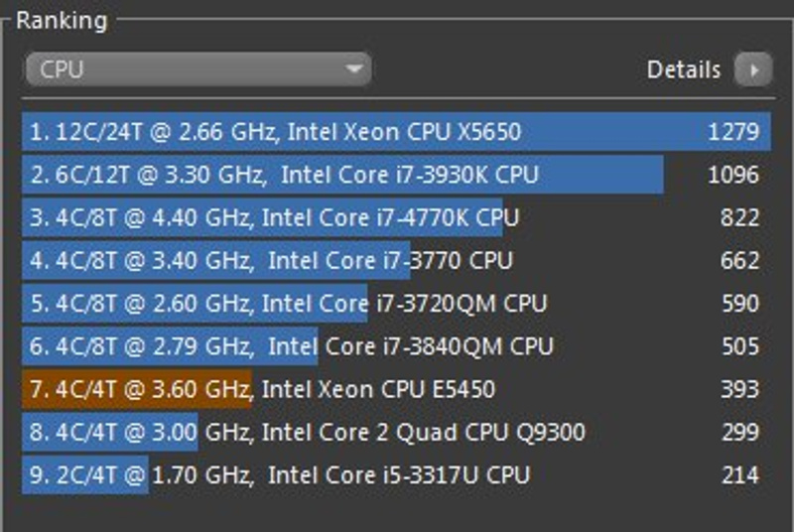The image size is (794, 532).
Task: Click the Details arrow button
Action: coord(752,69)
